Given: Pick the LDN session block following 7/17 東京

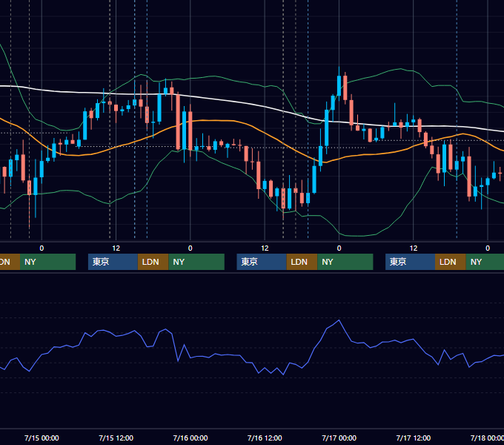Looking at the screenshot, I should click(x=451, y=262).
